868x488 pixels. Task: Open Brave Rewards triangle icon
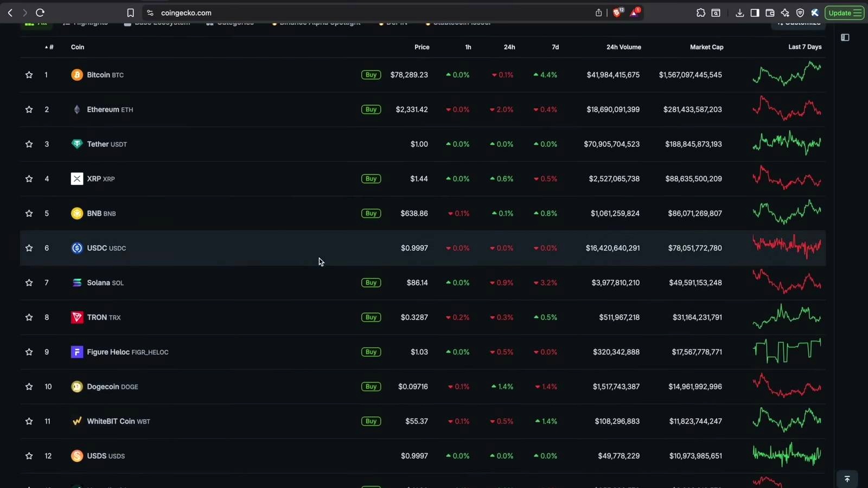(635, 12)
